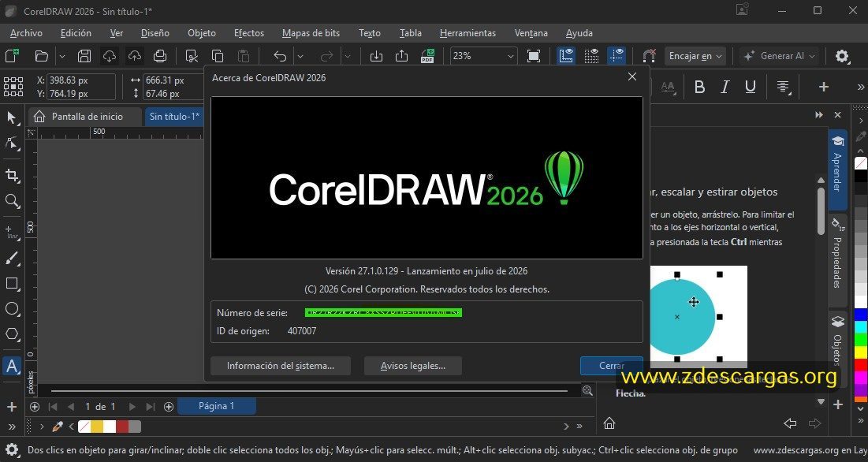Screen dimensions: 868x462
Task: Pick the yellow swatch in the document palette
Action: [x=97, y=427]
